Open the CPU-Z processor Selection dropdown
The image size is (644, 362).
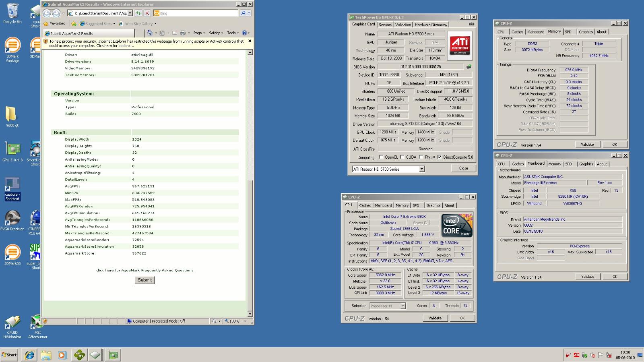click(x=403, y=306)
